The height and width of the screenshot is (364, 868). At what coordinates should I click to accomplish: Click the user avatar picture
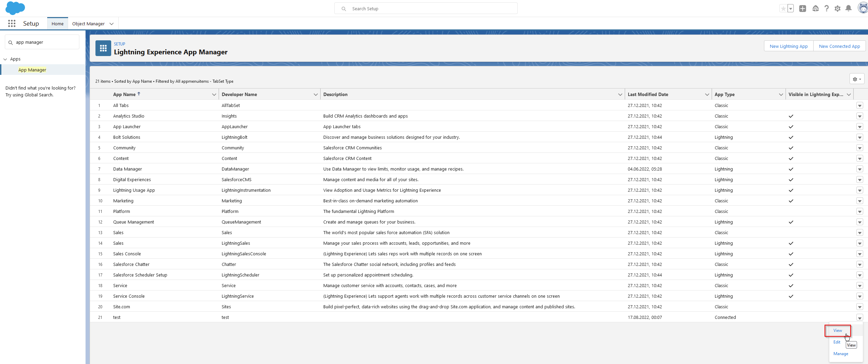pyautogui.click(x=863, y=8)
